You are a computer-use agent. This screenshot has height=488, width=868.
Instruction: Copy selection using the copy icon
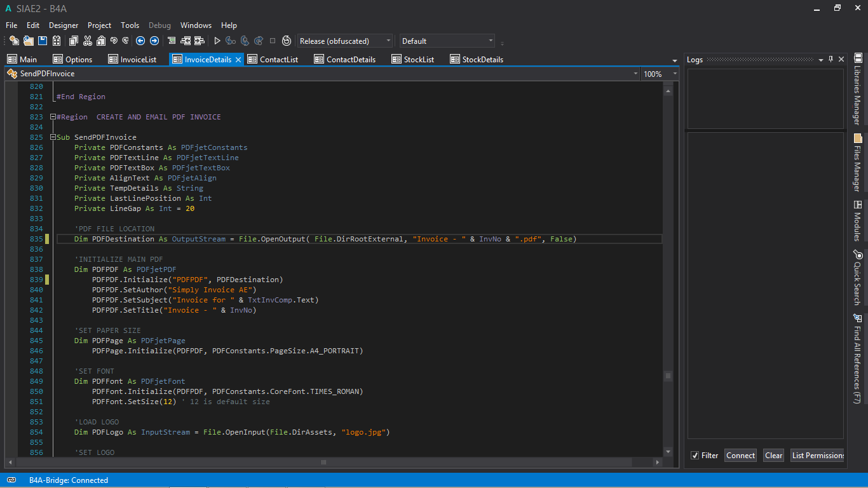pyautogui.click(x=73, y=41)
